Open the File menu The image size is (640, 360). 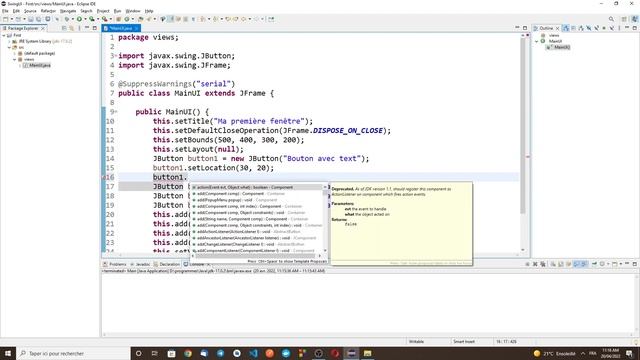(x=5, y=11)
